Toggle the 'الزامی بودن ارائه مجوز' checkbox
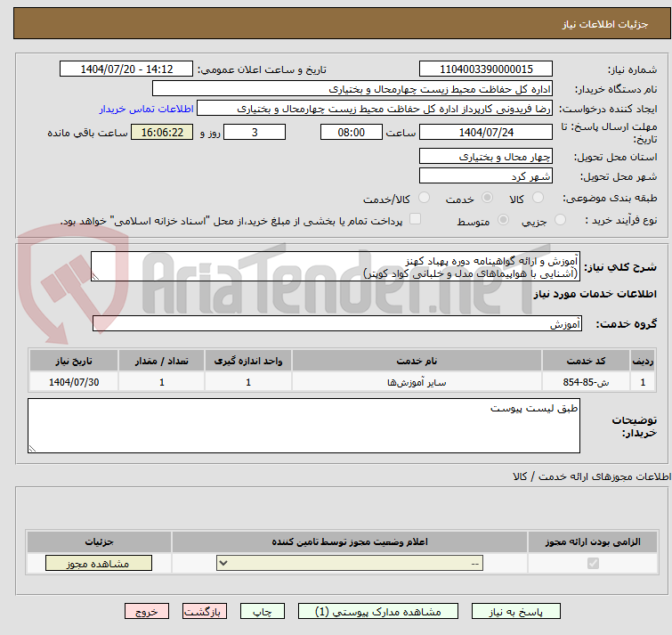The image size is (672, 635). point(594,563)
